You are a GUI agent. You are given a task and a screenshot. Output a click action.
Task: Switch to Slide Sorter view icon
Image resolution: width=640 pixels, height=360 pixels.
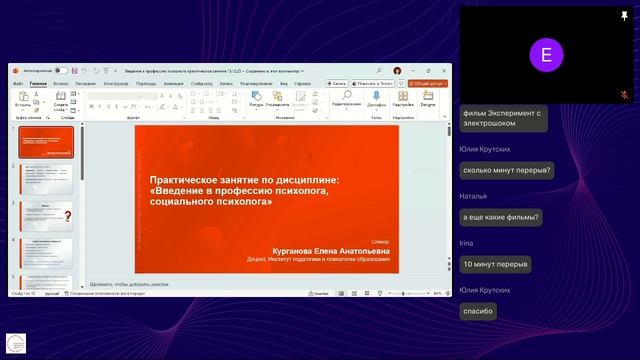tap(354, 293)
